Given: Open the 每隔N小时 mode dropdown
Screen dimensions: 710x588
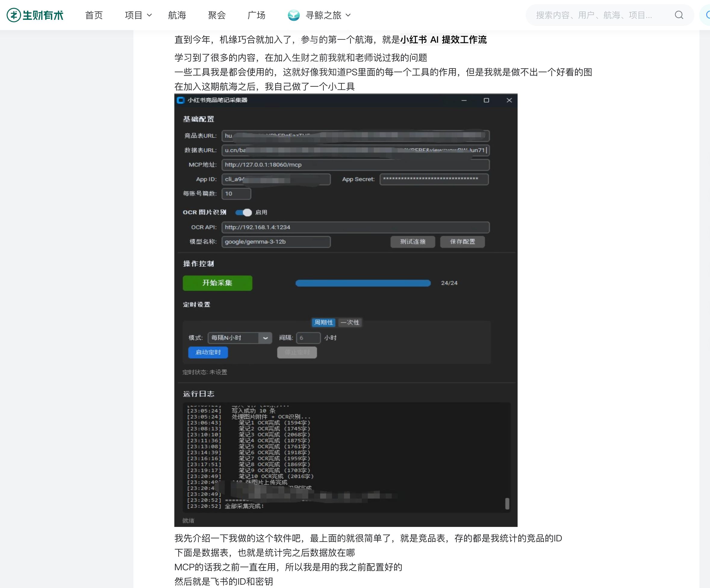Looking at the screenshot, I should (240, 338).
